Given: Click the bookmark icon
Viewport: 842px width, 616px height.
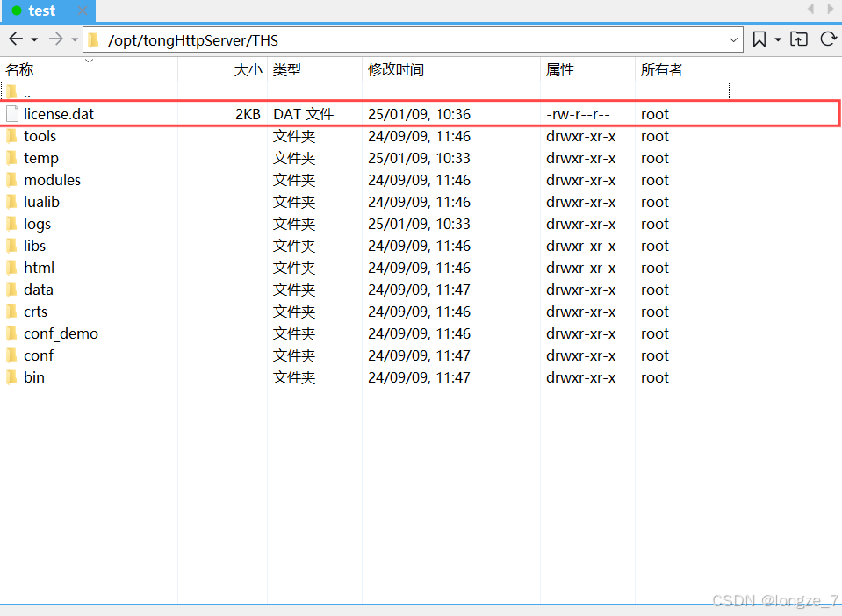Looking at the screenshot, I should pyautogui.click(x=759, y=39).
